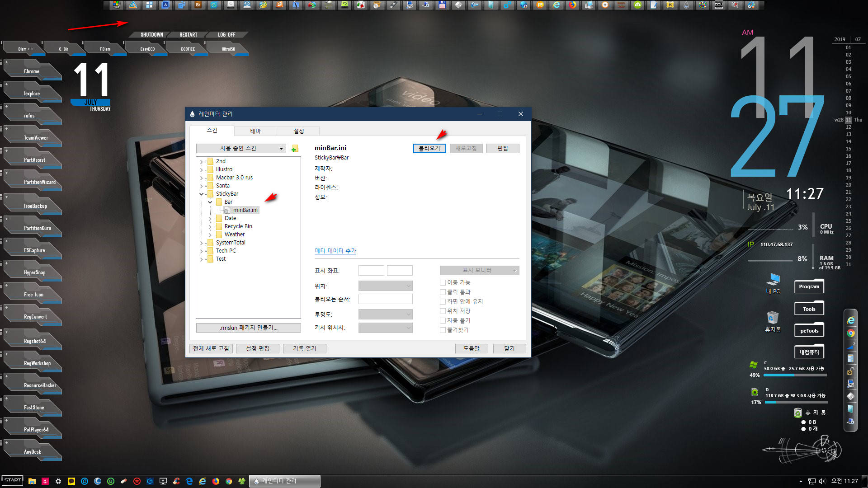Viewport: 868px width, 488px height.
Task: Click the START button on the taskbar
Action: (x=12, y=481)
